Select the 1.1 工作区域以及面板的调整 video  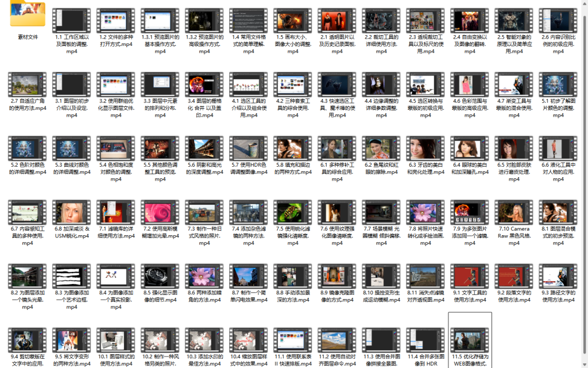click(72, 21)
